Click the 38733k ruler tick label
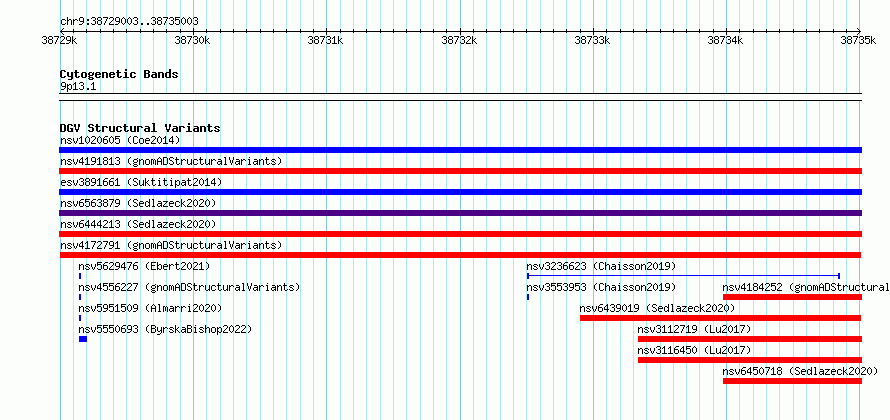Screen dimensions: 890x420 (593, 40)
